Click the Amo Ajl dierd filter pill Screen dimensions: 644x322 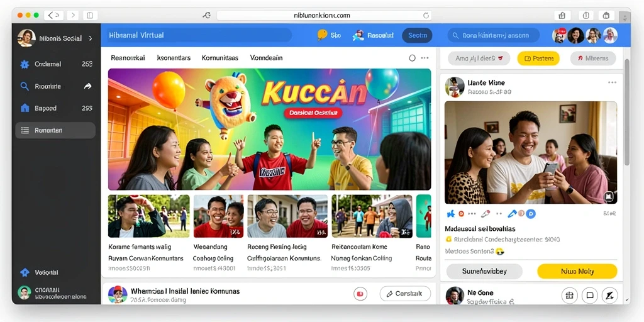(x=479, y=58)
